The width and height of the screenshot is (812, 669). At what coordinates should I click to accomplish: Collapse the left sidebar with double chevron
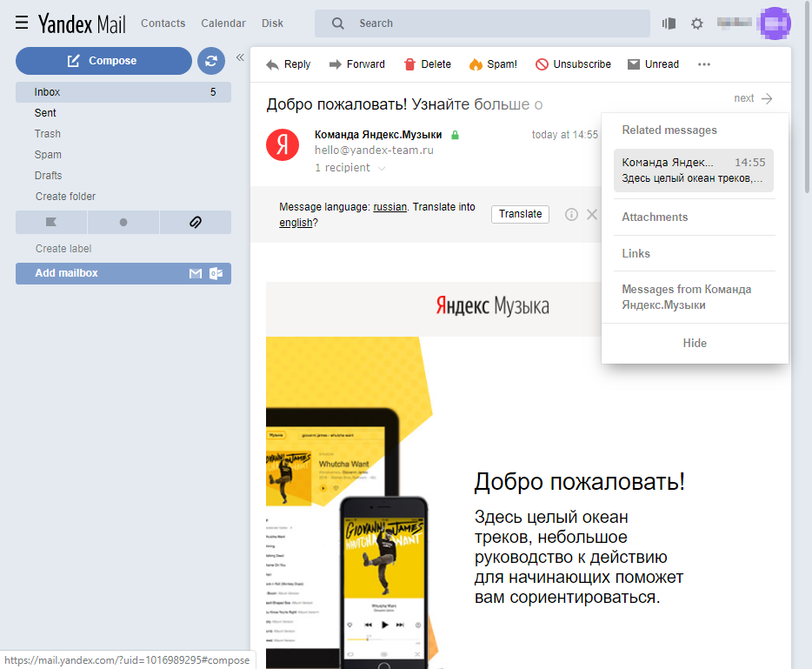pos(240,57)
